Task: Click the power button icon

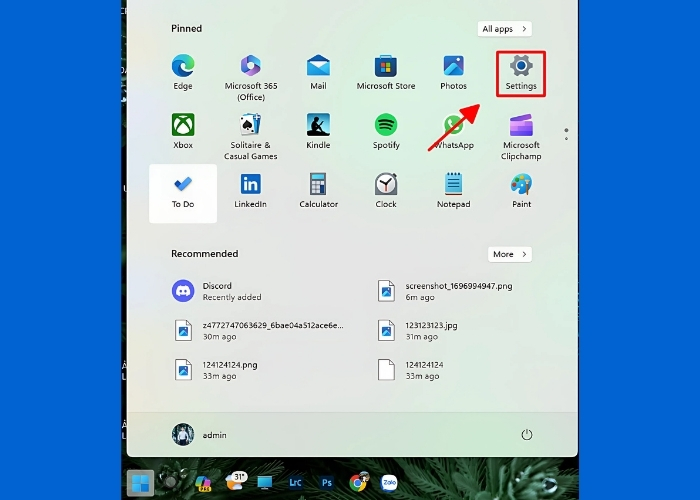Action: (526, 435)
